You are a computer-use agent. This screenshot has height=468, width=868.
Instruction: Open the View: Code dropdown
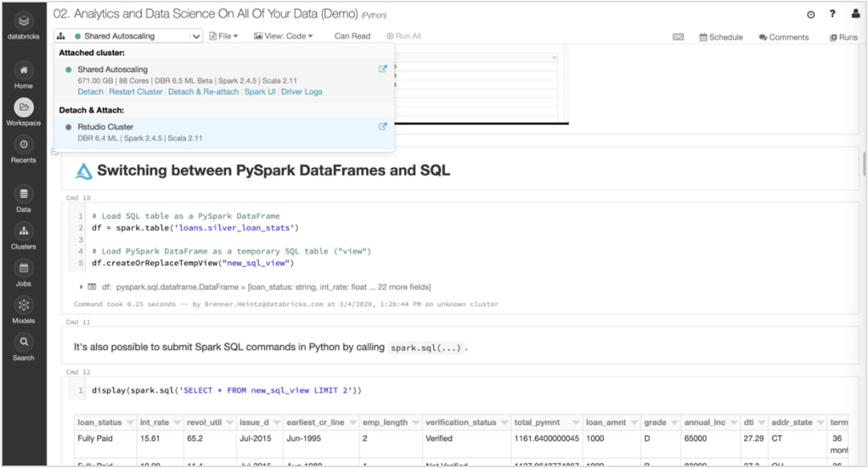point(283,36)
